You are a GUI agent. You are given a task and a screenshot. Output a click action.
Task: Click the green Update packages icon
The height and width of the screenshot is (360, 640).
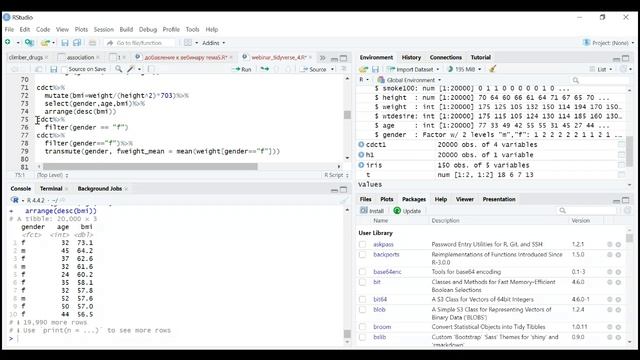(397, 211)
